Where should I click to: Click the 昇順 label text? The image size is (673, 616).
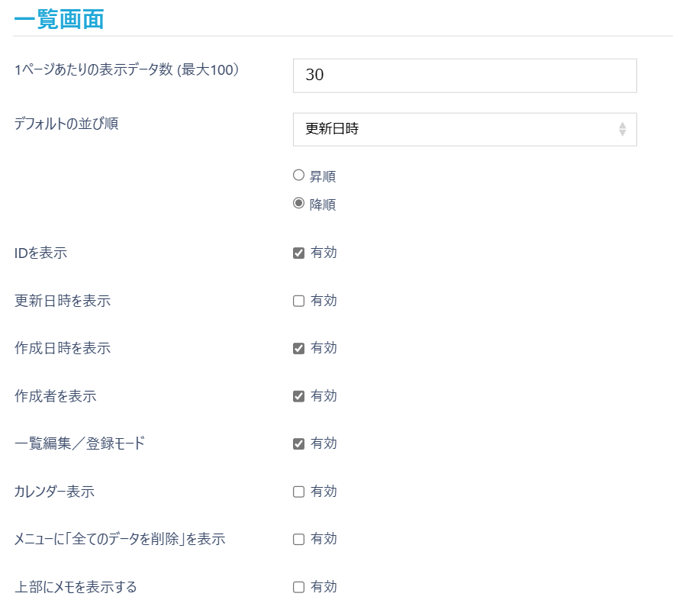[x=322, y=176]
